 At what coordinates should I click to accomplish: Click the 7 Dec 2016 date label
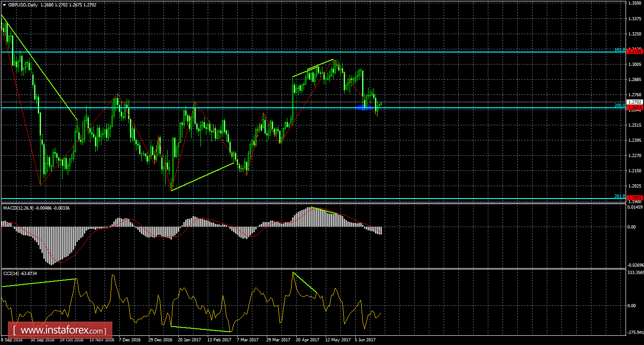[130, 340]
